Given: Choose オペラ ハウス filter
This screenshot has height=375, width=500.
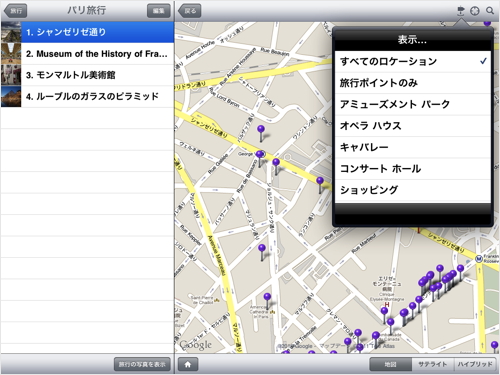Looking at the screenshot, I should coord(413,126).
